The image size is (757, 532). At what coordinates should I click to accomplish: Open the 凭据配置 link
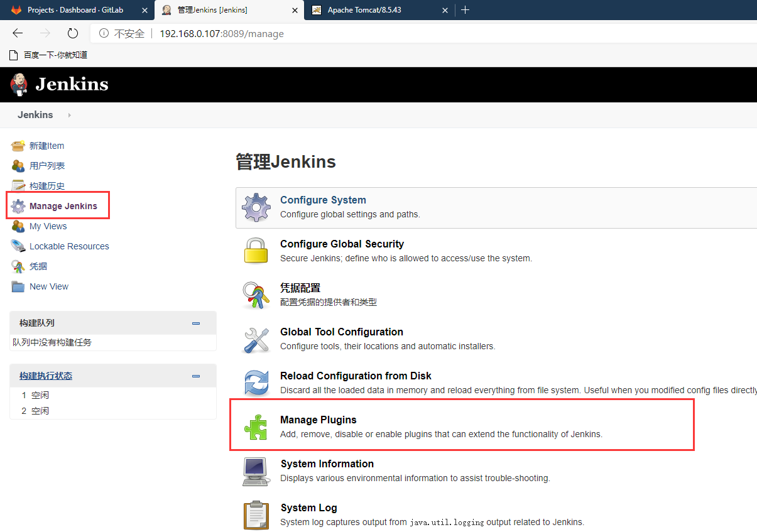(x=300, y=288)
